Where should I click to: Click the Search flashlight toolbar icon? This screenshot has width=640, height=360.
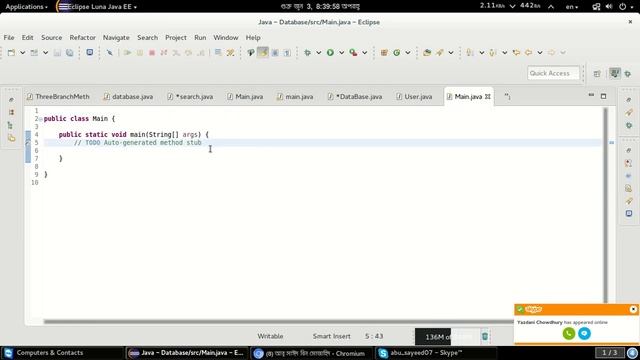pos(440,53)
